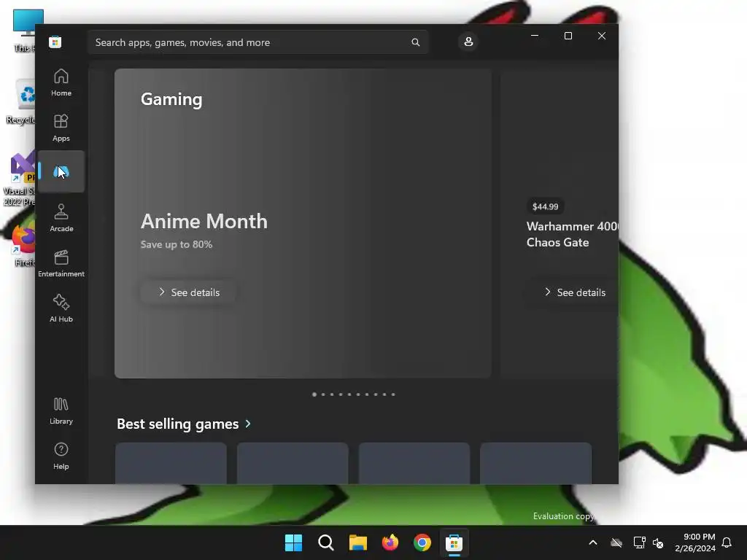Select the second carousel page dot
Screen dimensions: 747x560
click(x=323, y=394)
